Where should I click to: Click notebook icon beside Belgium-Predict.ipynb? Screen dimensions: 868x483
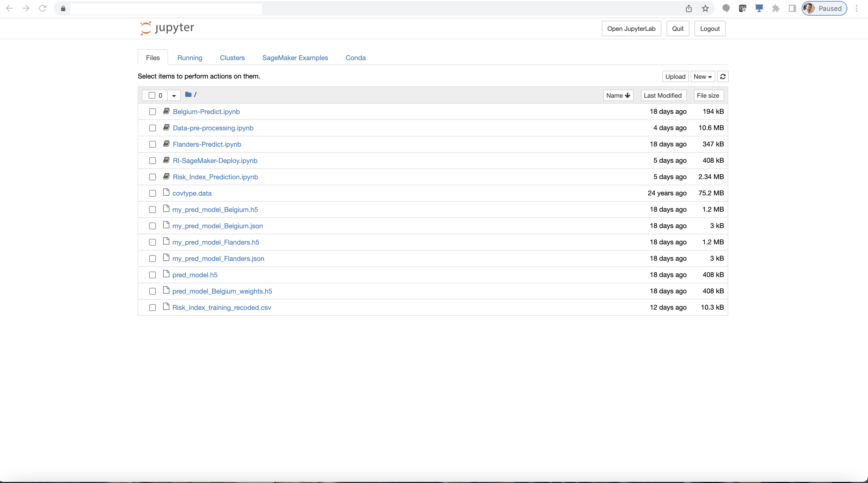coord(166,111)
